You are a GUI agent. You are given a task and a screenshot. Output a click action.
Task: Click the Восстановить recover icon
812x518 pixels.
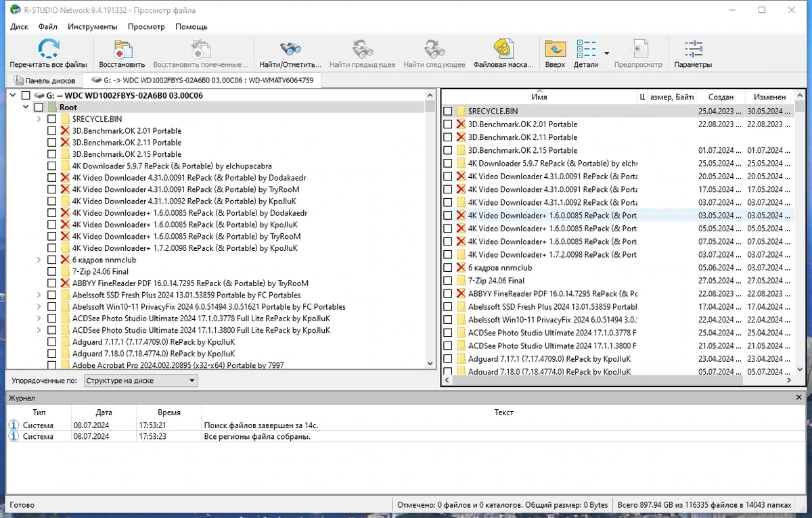click(122, 49)
